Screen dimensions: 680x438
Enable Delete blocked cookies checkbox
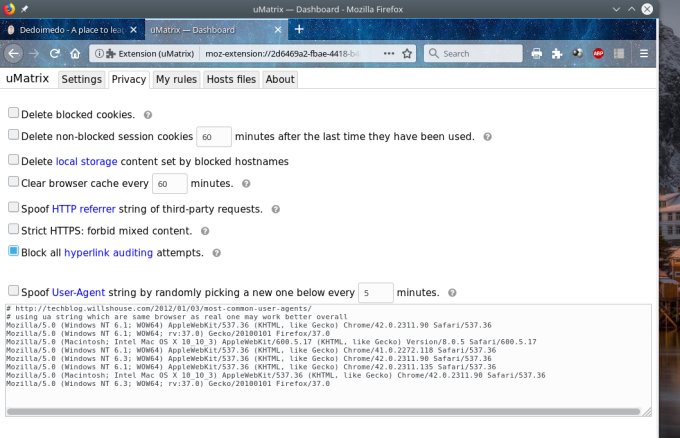tap(13, 113)
